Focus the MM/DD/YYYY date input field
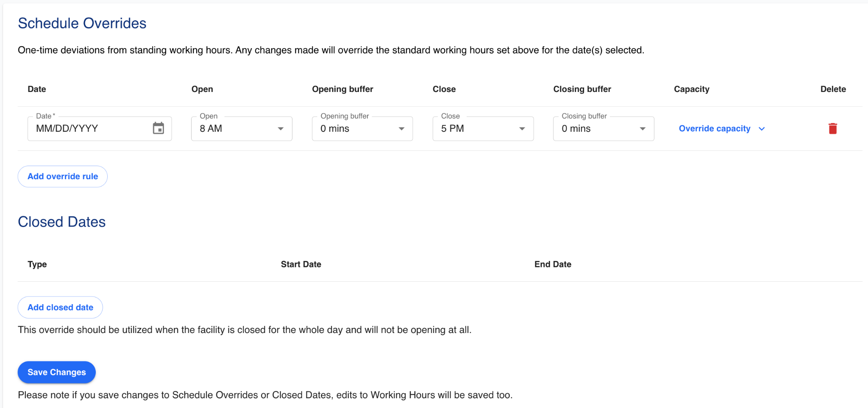 tap(89, 129)
